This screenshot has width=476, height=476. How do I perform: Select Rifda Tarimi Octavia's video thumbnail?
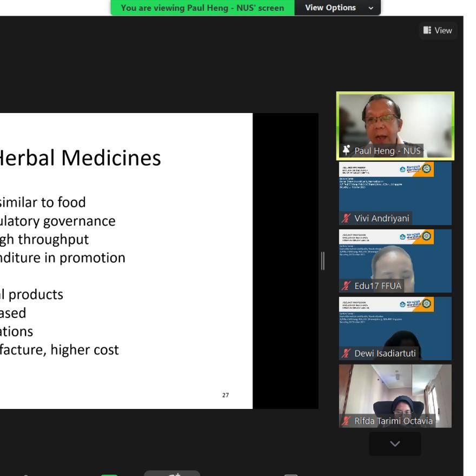pyautogui.click(x=395, y=392)
